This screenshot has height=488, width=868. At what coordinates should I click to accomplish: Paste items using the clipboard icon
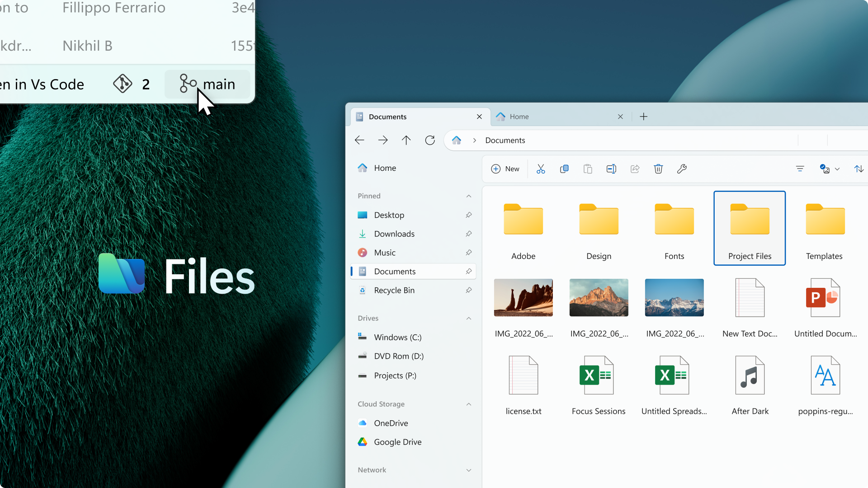pos(588,169)
